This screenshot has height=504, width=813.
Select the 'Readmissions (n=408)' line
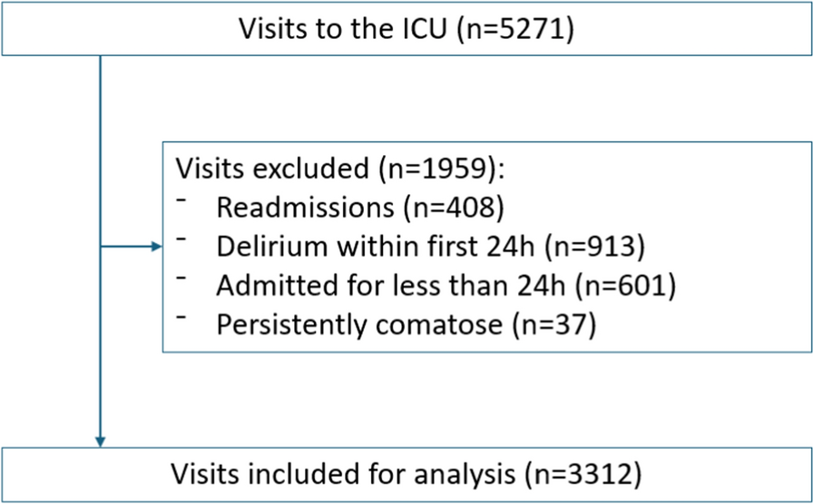pyautogui.click(x=358, y=208)
